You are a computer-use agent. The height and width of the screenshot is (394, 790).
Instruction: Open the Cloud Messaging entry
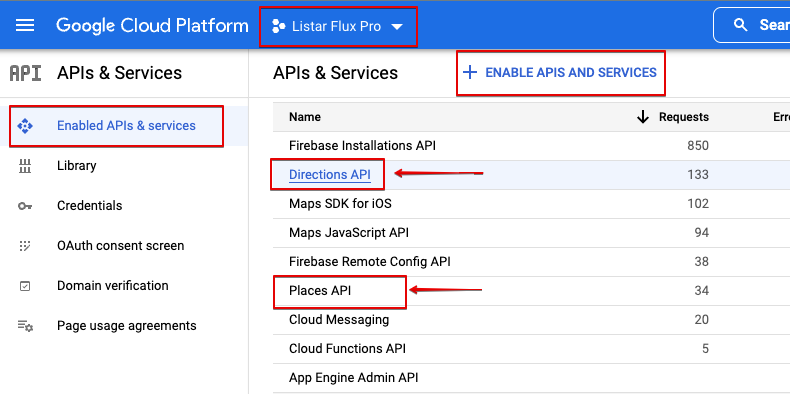tap(339, 319)
